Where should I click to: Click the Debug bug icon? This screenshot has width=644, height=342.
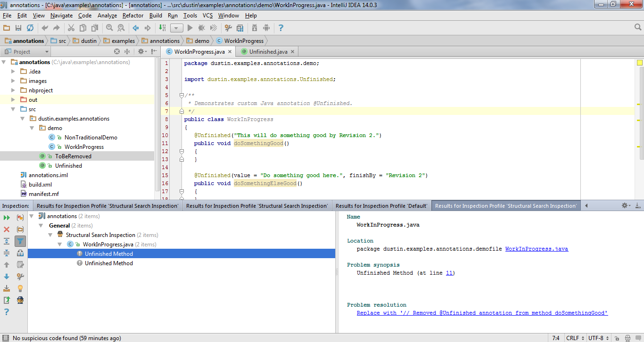[202, 28]
